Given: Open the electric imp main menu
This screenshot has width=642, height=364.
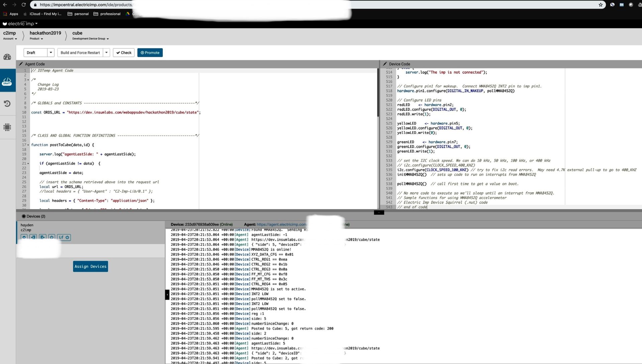Looking at the screenshot, I should pyautogui.click(x=20, y=24).
